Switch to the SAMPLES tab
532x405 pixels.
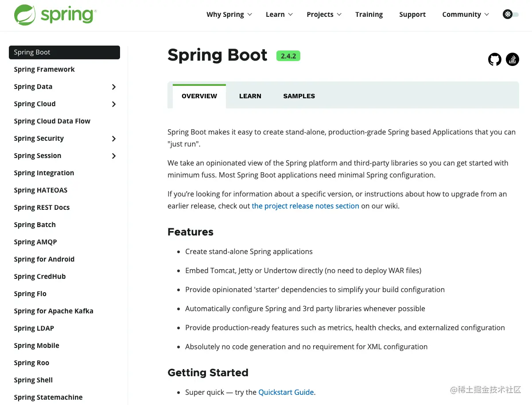click(299, 96)
